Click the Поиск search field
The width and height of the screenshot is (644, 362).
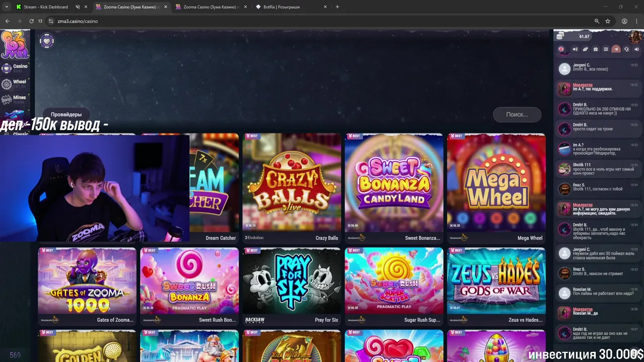[x=517, y=115]
